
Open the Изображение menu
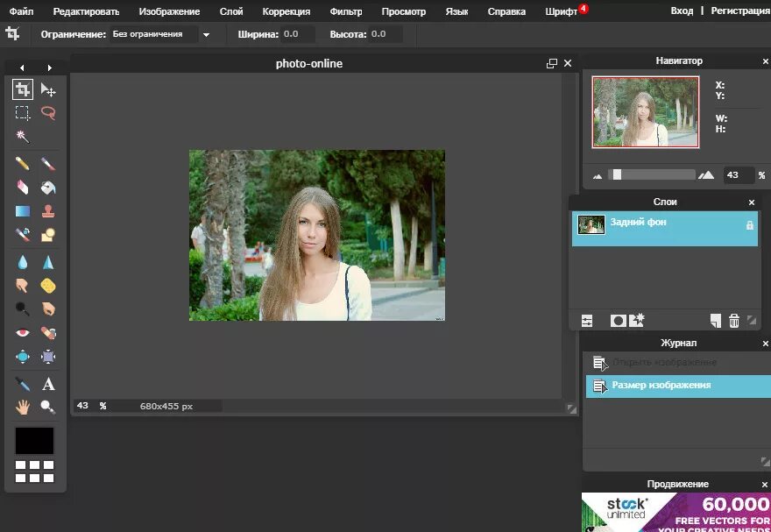tap(169, 11)
